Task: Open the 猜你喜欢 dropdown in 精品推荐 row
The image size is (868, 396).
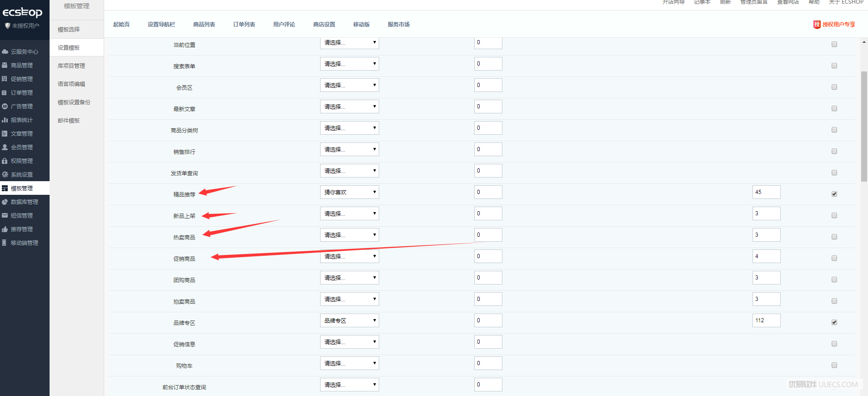Action: [x=350, y=193]
